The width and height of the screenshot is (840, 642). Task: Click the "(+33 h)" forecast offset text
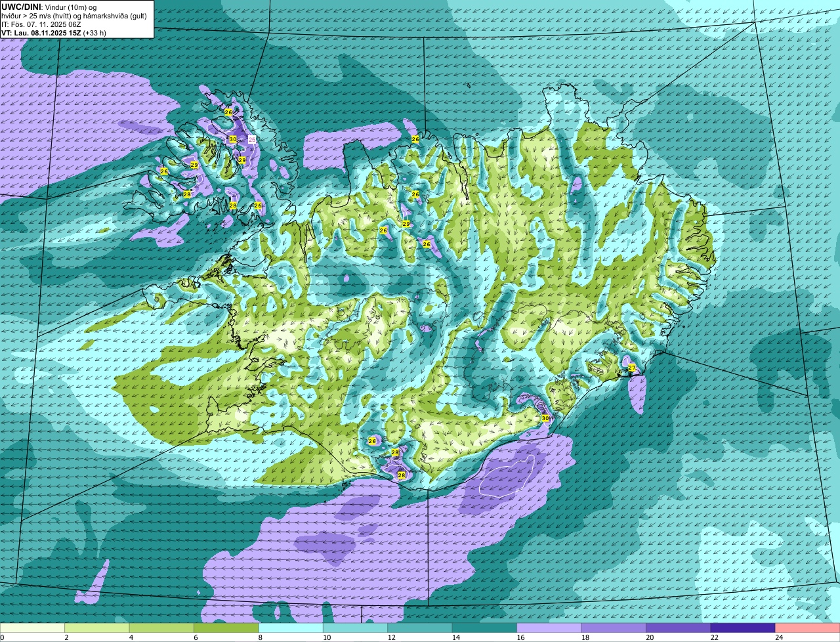(95, 33)
